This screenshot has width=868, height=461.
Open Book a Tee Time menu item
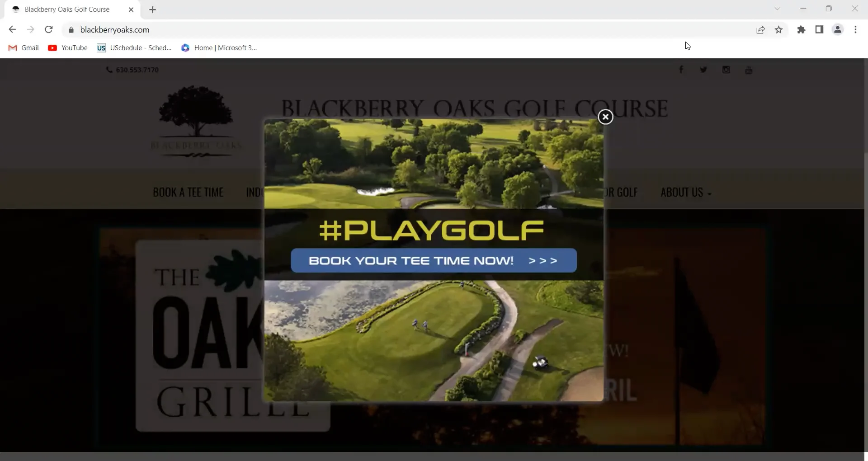[188, 193]
